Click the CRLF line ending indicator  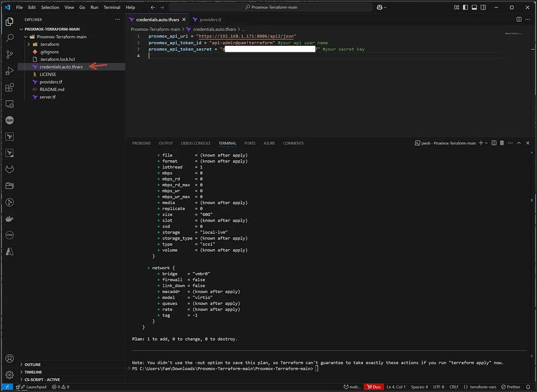pos(454,387)
